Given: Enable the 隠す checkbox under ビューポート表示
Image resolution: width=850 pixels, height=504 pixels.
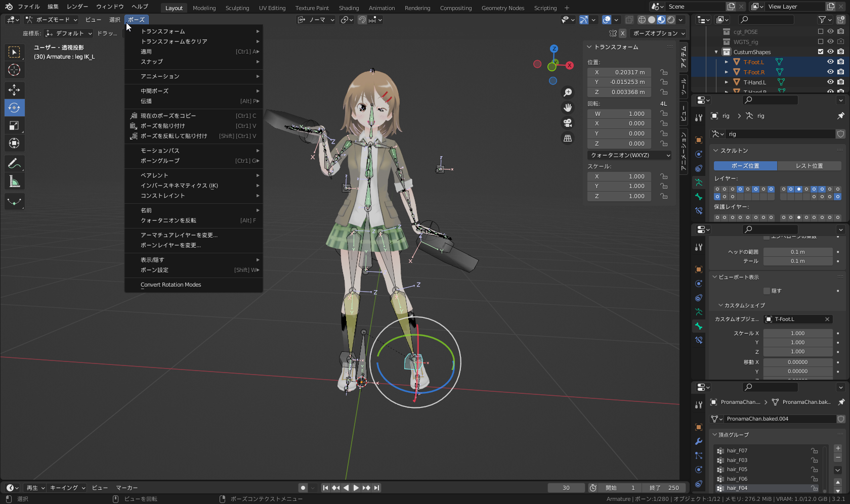Looking at the screenshot, I should pos(767,291).
